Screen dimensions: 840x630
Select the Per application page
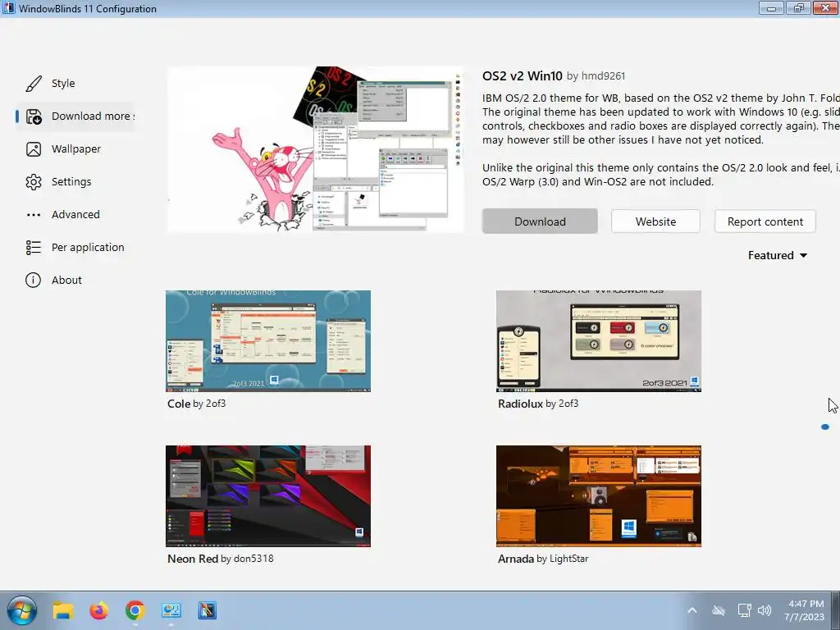75,248
